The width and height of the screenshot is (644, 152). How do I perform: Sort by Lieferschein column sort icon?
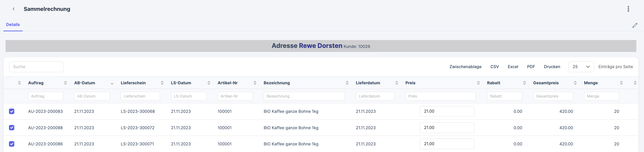tap(162, 83)
